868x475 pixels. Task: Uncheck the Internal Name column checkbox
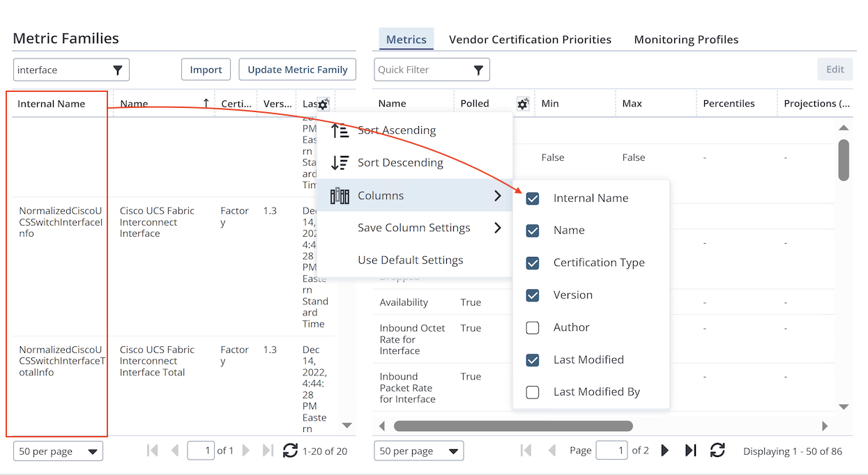tap(533, 198)
